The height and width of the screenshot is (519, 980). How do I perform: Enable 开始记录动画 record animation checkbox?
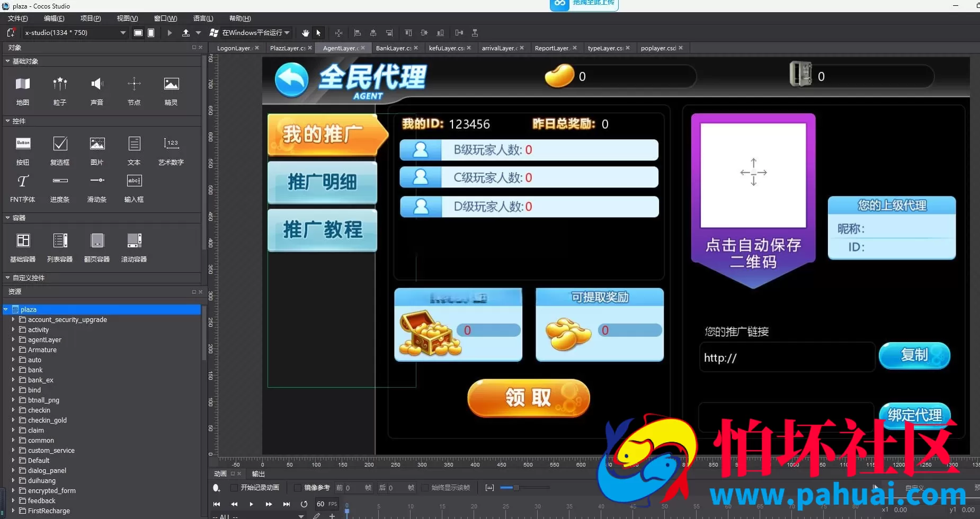[234, 488]
